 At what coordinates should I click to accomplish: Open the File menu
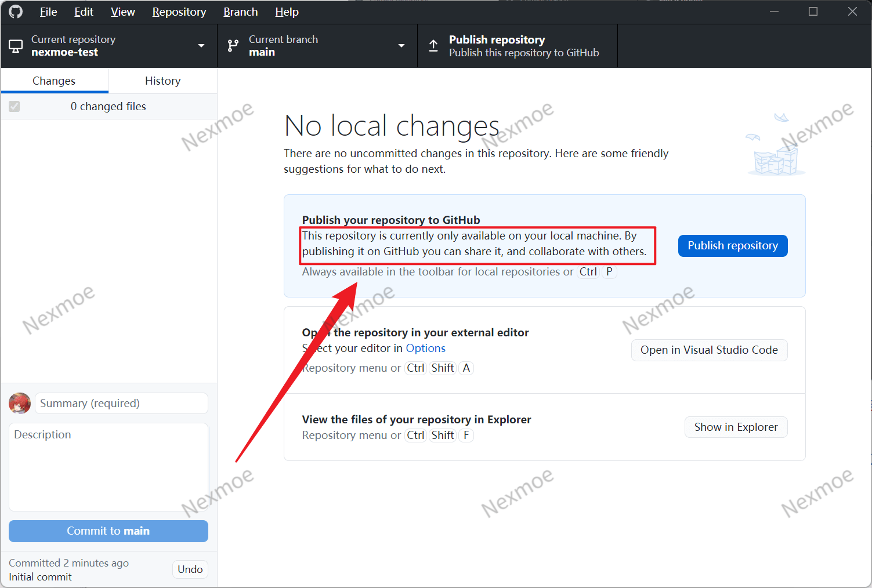(x=48, y=12)
